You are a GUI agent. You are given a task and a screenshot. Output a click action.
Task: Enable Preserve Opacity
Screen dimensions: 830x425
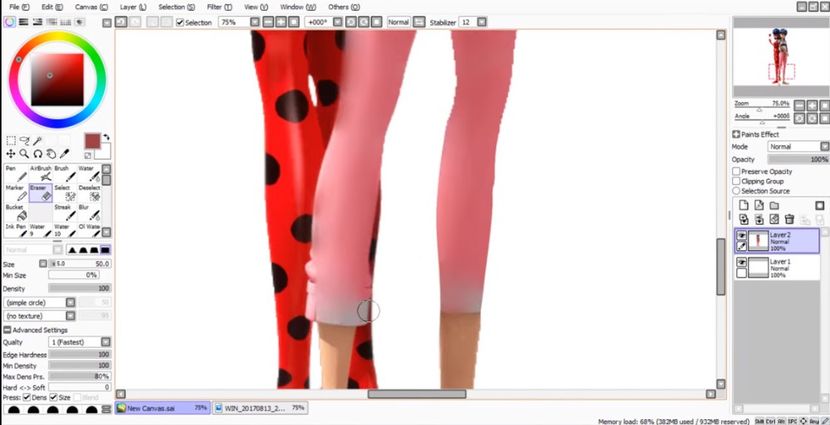pyautogui.click(x=736, y=171)
